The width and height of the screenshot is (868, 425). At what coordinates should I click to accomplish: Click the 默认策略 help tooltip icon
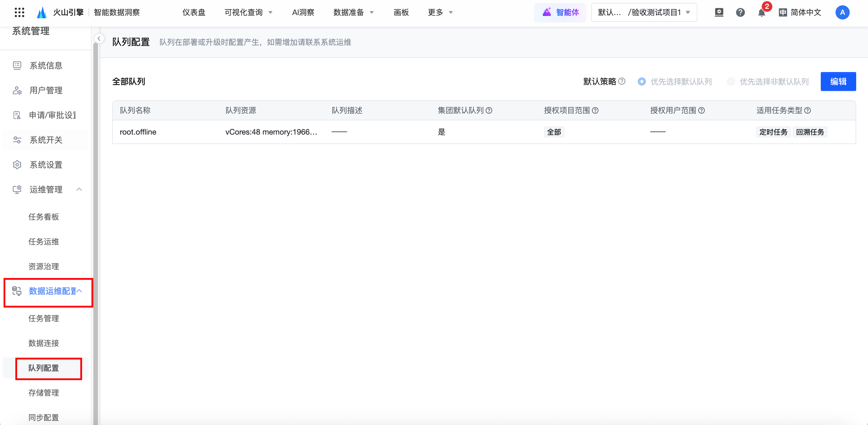click(x=622, y=81)
